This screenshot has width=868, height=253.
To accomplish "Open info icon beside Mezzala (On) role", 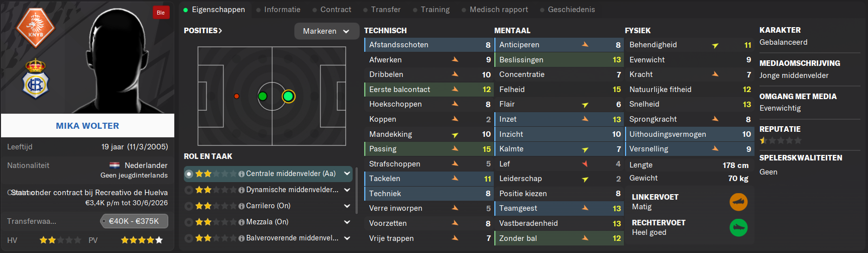I will (x=242, y=222).
